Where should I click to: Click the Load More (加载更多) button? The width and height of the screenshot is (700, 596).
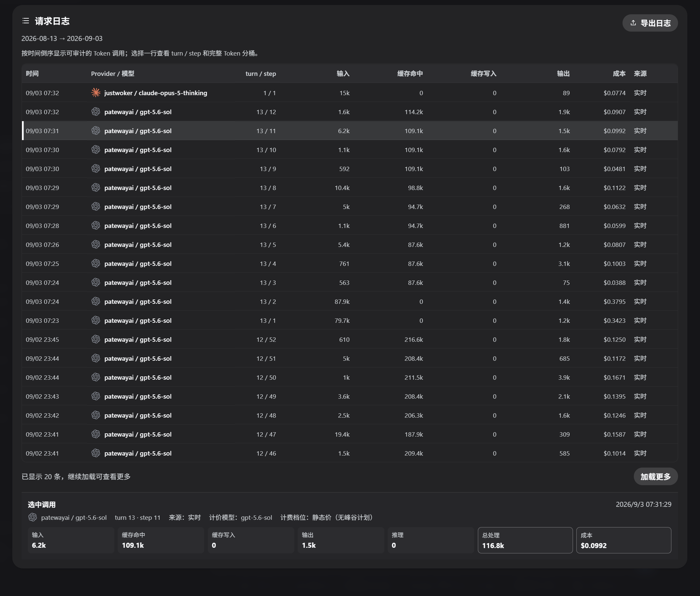pos(655,477)
